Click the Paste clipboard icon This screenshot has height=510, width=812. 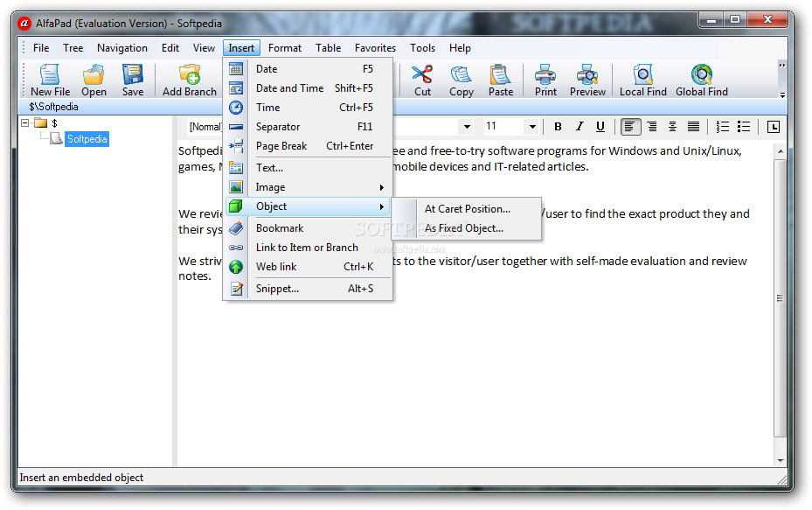click(x=500, y=80)
